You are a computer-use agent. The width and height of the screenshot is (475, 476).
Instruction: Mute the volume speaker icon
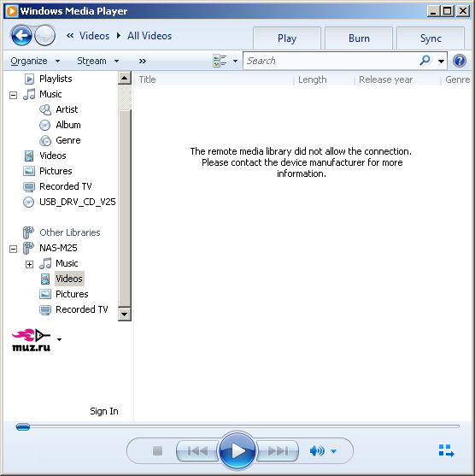tap(317, 451)
